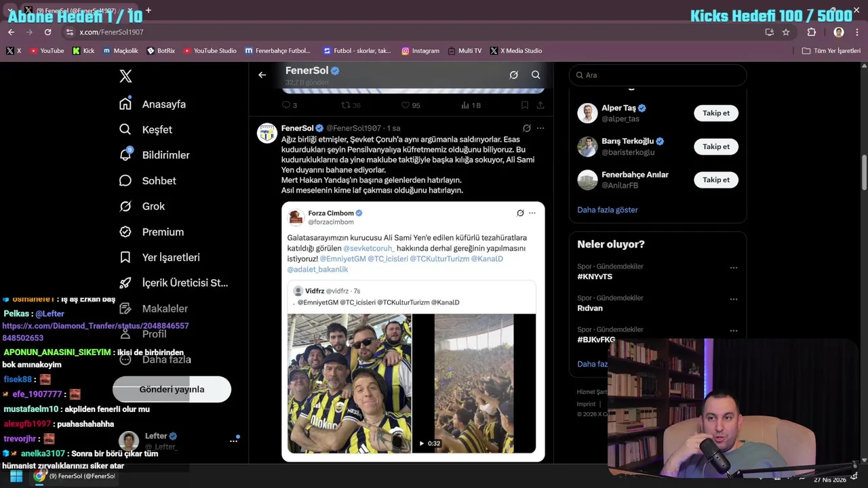
Task: Click @EmniyetGM mention in Forza Cimbom post
Action: (x=342, y=259)
